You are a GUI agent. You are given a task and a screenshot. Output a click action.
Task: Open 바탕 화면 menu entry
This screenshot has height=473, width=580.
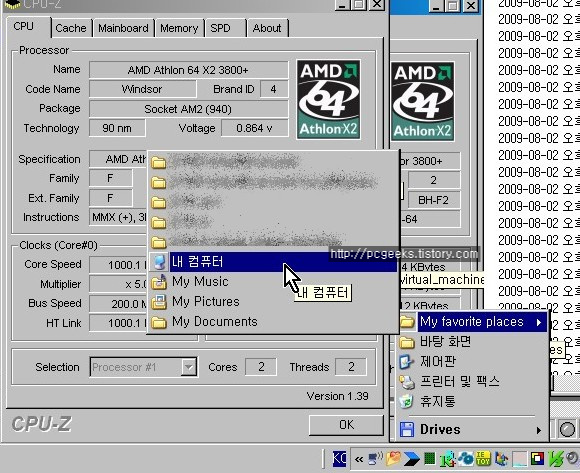coord(473,341)
